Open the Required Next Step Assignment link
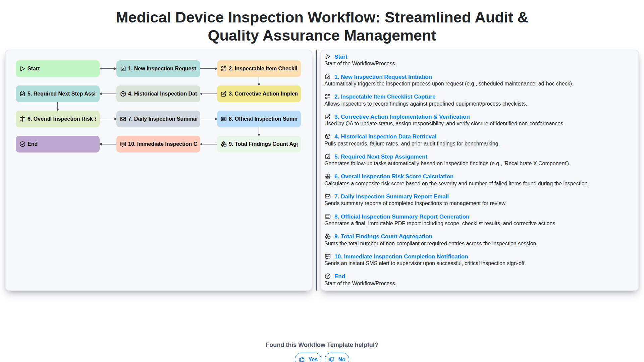Viewport: 644px width, 362px height. (x=381, y=157)
